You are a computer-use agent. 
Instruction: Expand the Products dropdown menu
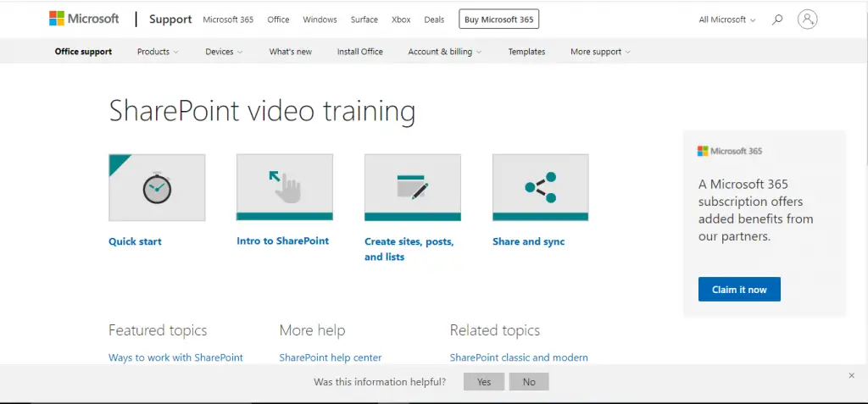[x=158, y=52]
